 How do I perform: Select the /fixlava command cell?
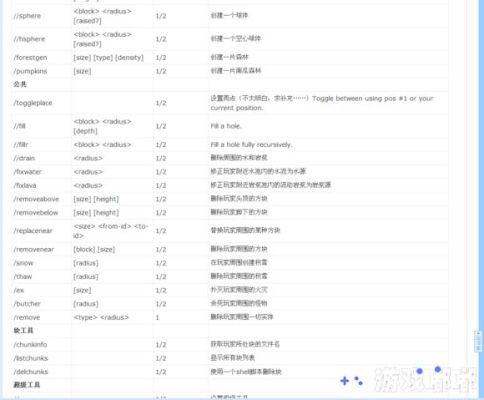click(x=25, y=185)
